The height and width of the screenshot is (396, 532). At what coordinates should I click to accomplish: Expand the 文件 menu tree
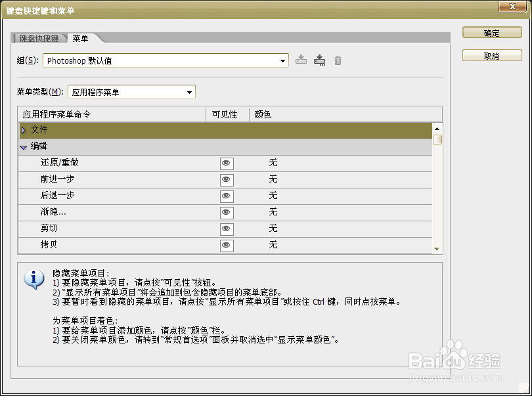(x=25, y=129)
